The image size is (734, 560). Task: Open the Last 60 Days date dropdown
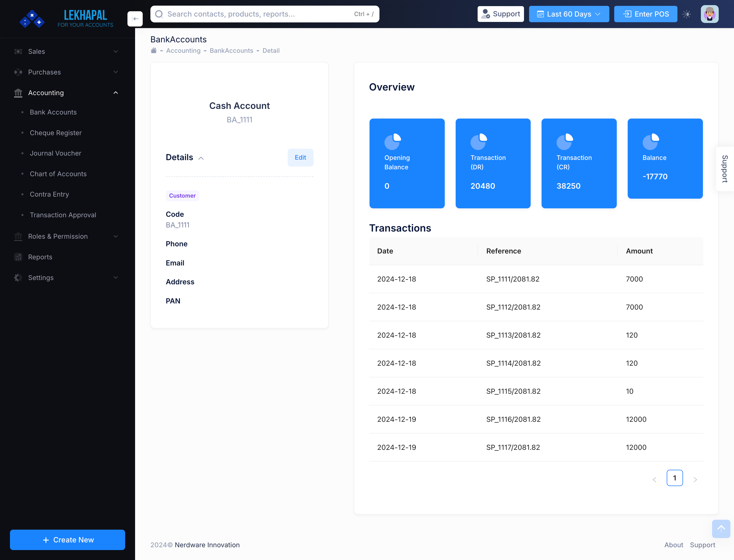[569, 14]
